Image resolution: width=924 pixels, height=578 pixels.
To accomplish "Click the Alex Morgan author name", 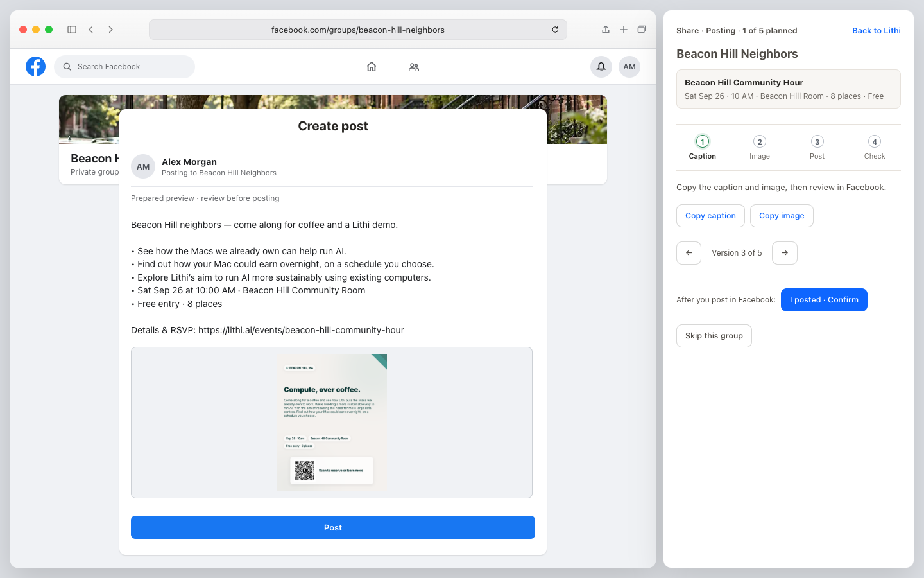I will [189, 162].
